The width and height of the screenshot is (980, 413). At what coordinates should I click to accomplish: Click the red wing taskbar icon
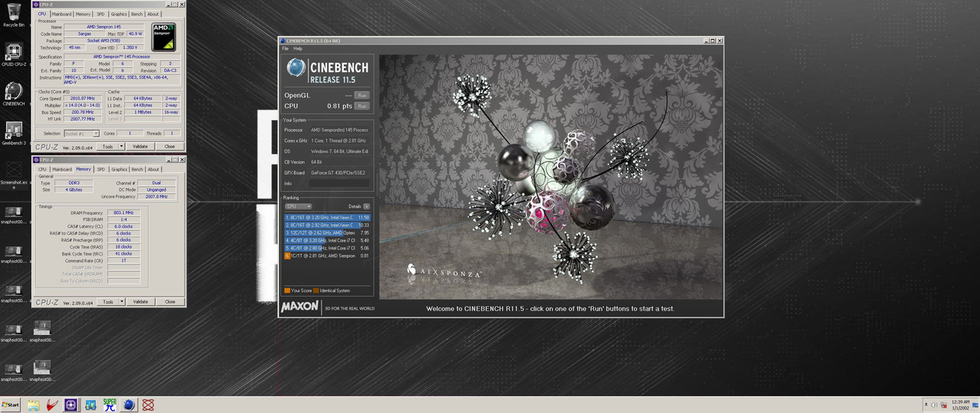click(x=52, y=405)
